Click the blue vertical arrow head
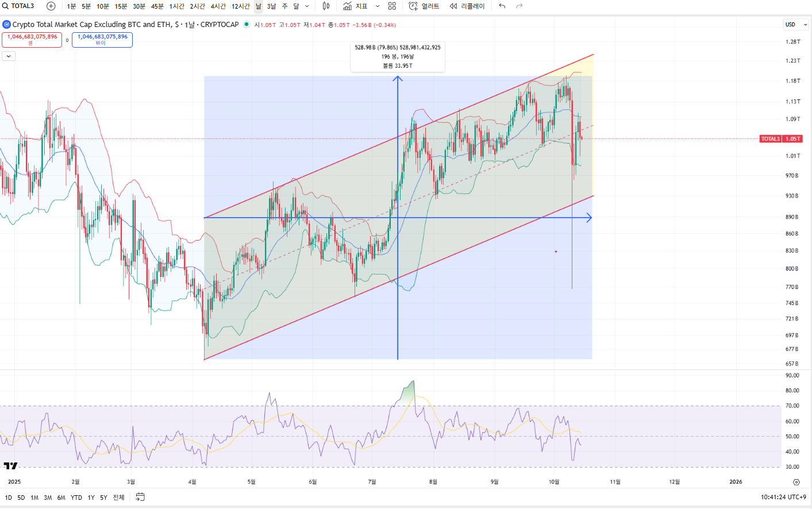812x509 pixels. pyautogui.click(x=397, y=79)
